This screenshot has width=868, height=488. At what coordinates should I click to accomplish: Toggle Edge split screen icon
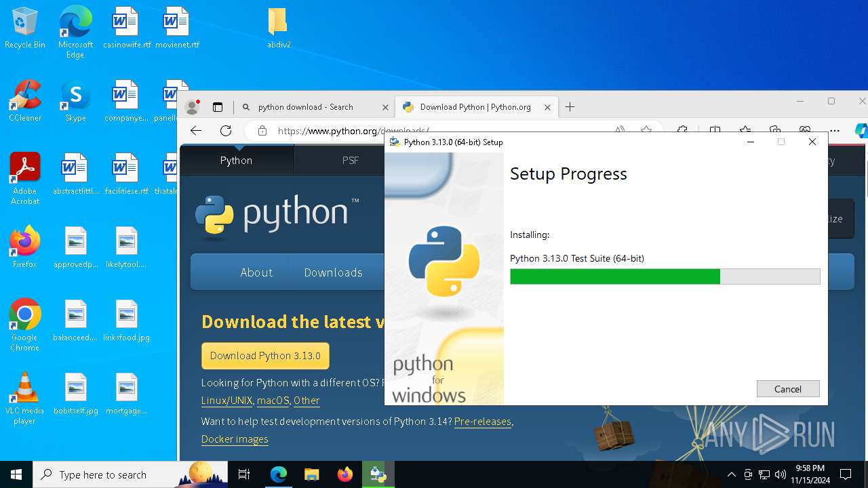(x=715, y=130)
